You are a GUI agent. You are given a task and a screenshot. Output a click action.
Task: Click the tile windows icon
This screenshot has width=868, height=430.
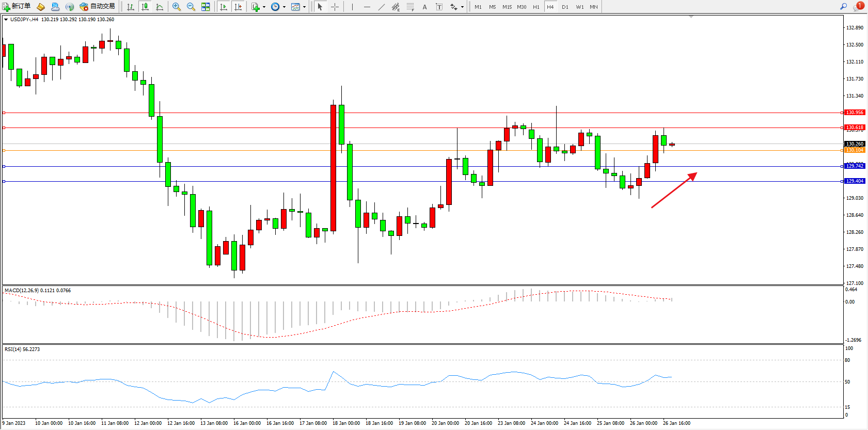[206, 7]
